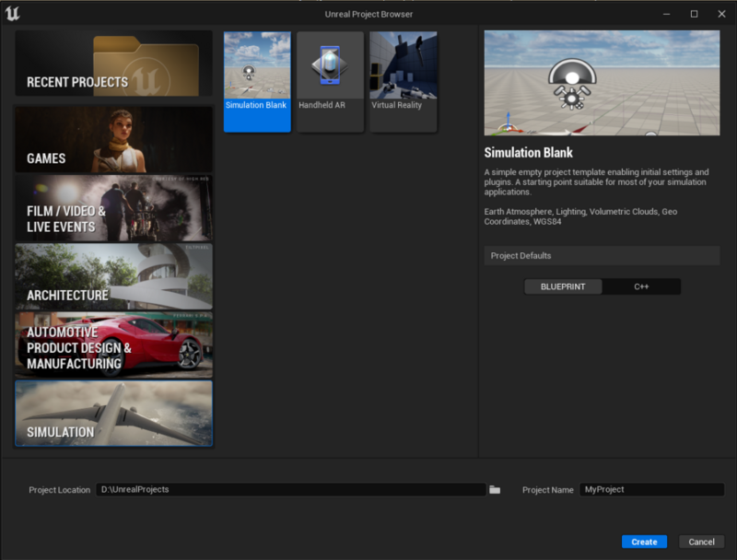Viewport: 737px width, 560px height.
Task: Pick the Virtual Reality template
Action: 404,82
